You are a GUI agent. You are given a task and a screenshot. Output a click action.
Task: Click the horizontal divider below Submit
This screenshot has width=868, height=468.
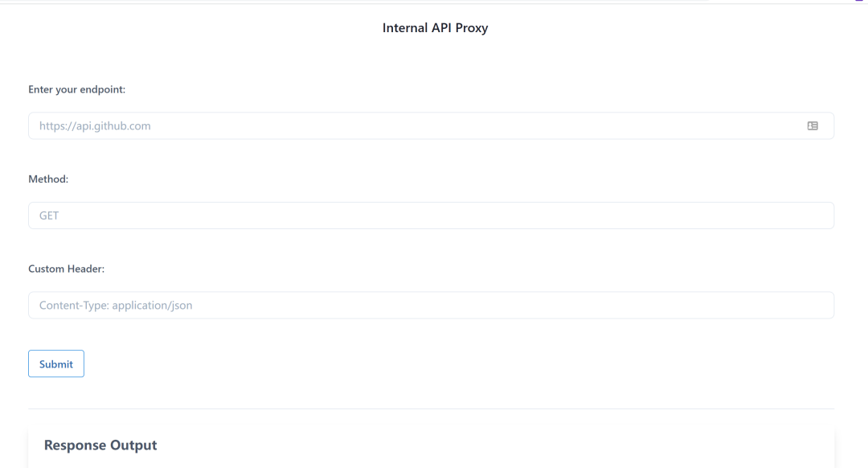431,408
